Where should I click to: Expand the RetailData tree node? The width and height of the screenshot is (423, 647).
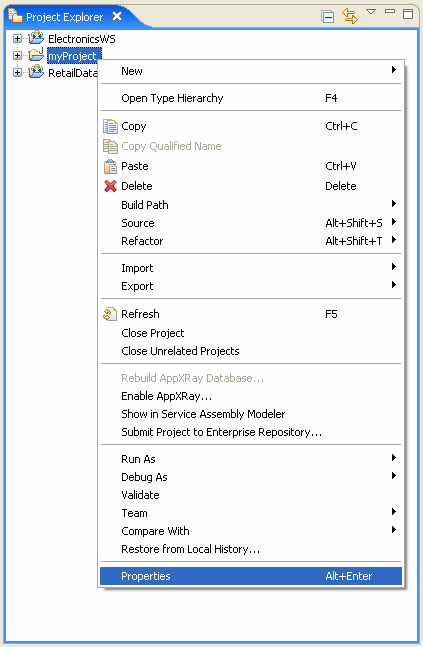[17, 73]
